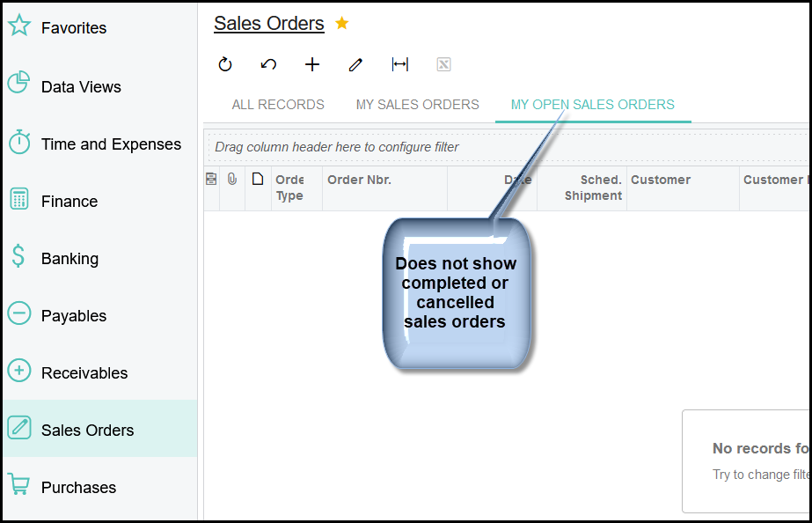812x523 pixels.
Task: Add a new sales order record
Action: click(x=312, y=64)
